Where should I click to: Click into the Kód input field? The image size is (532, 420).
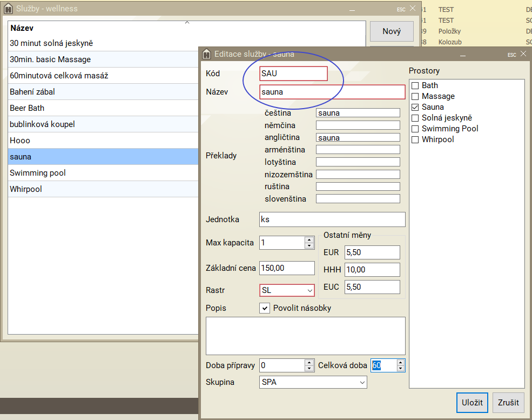pos(293,74)
